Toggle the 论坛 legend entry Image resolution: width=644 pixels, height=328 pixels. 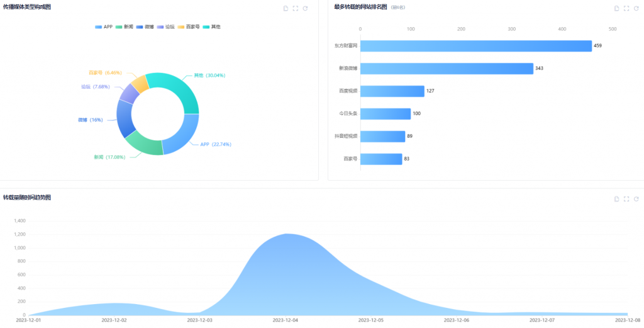165,27
